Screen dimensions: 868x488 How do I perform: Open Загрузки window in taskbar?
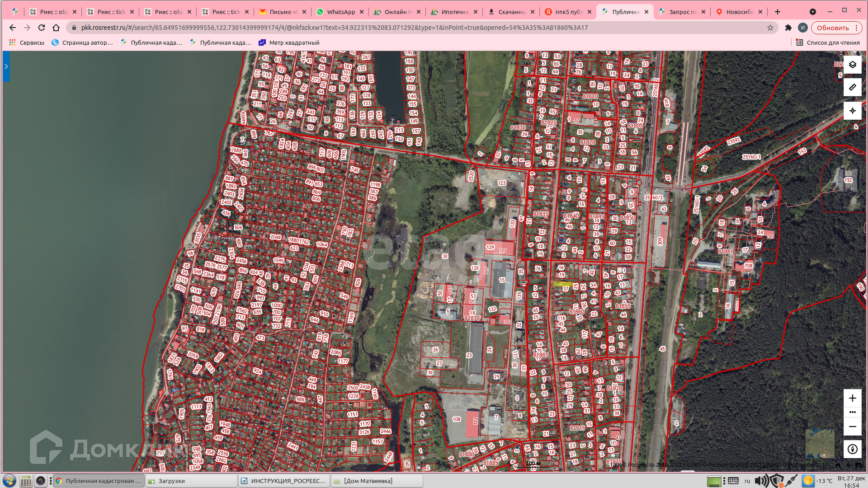(x=171, y=481)
